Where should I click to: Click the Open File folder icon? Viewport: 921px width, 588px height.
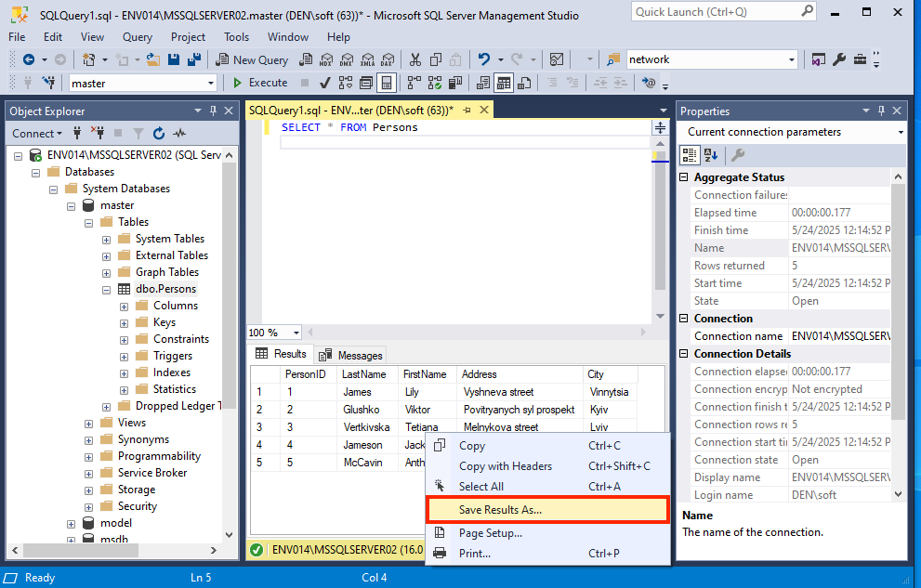click(153, 59)
